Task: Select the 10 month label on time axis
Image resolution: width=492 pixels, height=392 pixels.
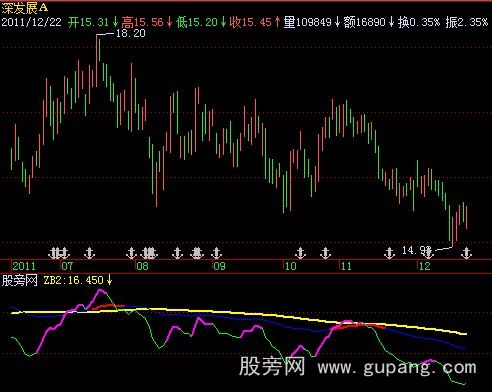Action: click(x=290, y=266)
